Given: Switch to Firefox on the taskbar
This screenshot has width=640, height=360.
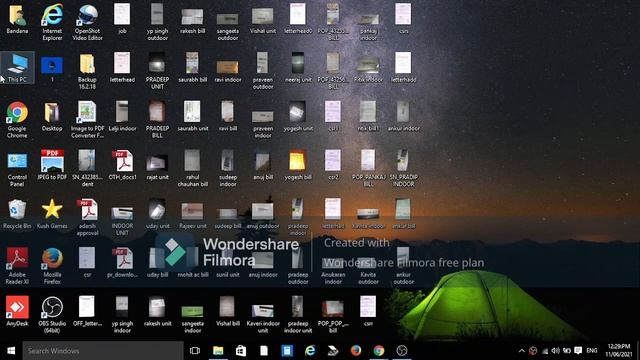Looking at the screenshot, I should [356, 351].
